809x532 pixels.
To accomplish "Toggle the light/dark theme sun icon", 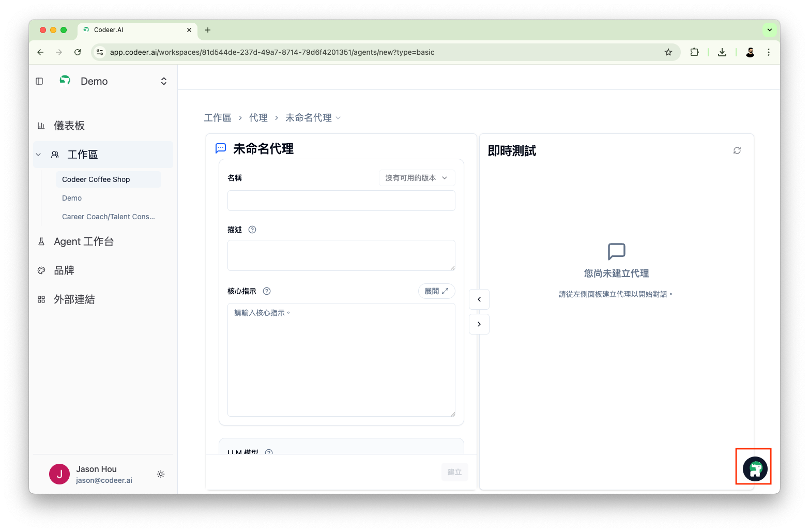I will tap(161, 474).
